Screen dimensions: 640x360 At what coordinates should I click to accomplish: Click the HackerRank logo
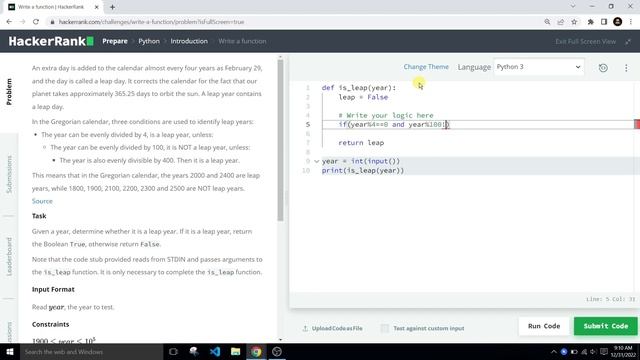point(51,41)
